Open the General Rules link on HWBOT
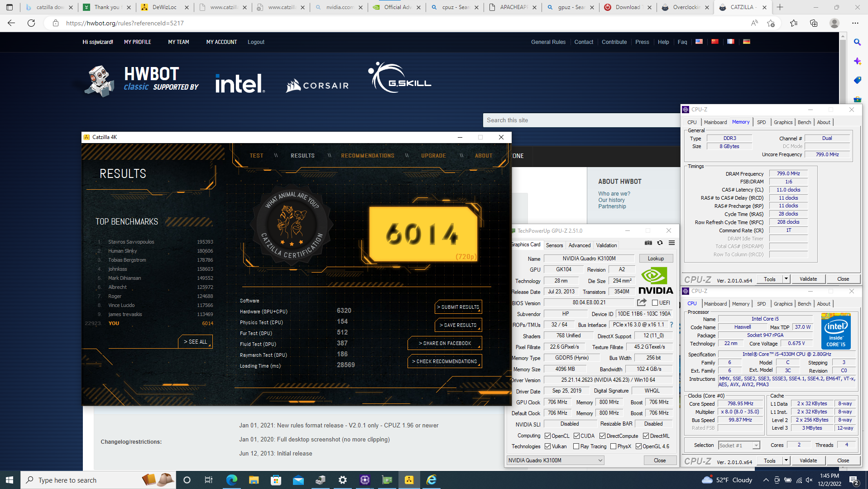Screen dimensions: 868x489 click(548, 42)
